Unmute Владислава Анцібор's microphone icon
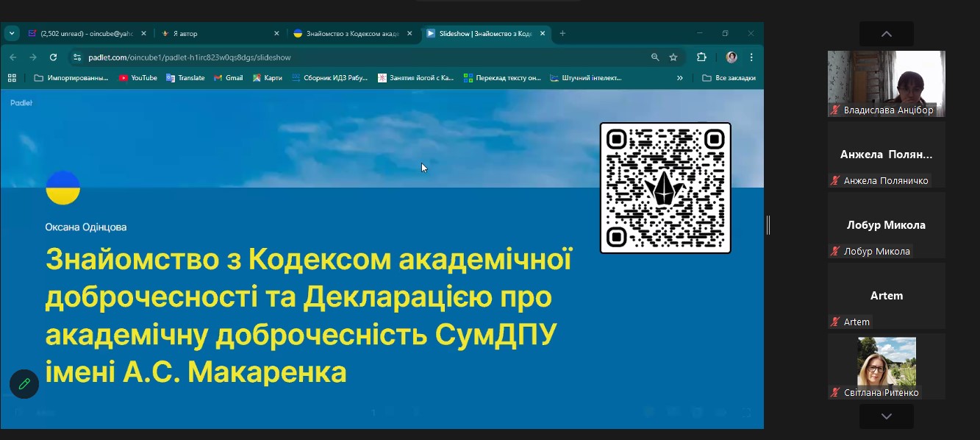 pyautogui.click(x=835, y=110)
